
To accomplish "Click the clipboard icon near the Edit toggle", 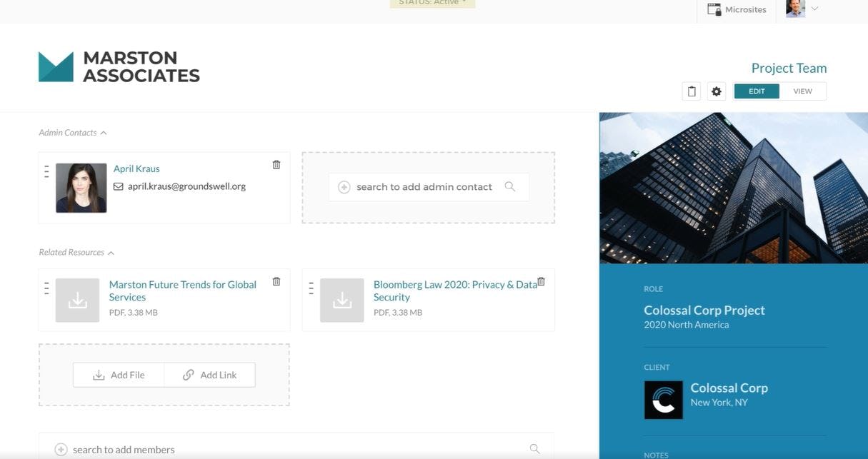I will pos(691,91).
